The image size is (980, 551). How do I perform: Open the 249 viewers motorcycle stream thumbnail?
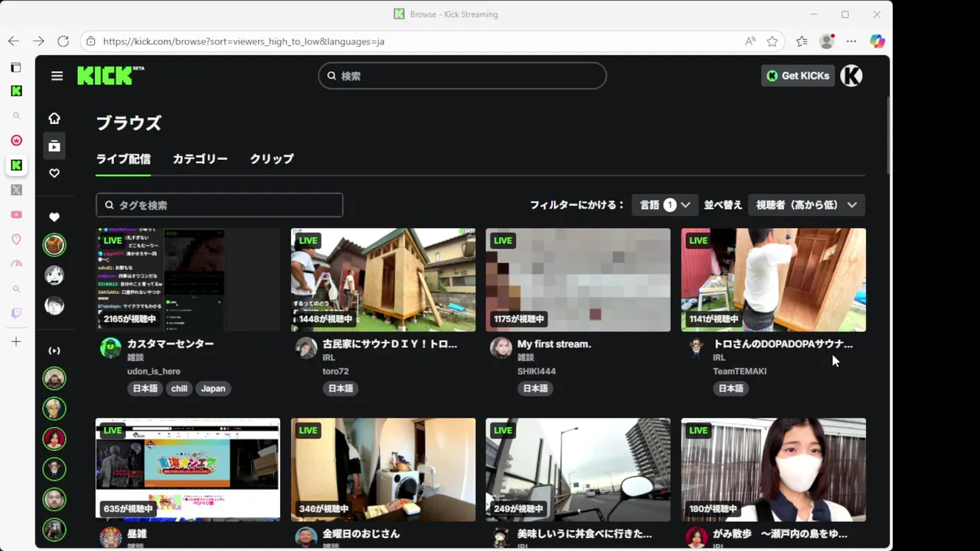(x=578, y=469)
